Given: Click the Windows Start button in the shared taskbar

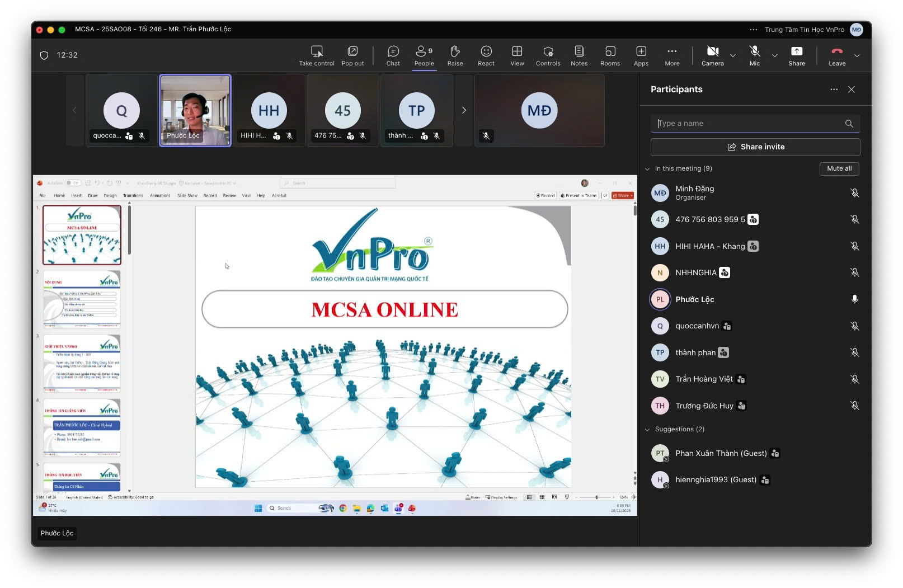Looking at the screenshot, I should pos(258,509).
